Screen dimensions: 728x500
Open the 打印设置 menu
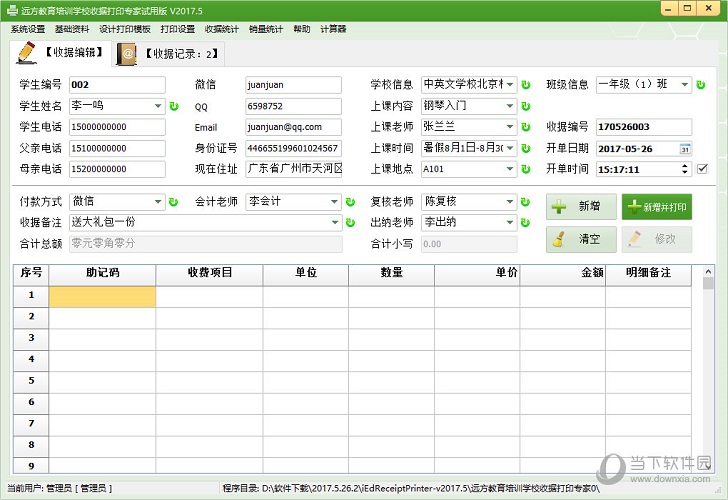coord(178,29)
